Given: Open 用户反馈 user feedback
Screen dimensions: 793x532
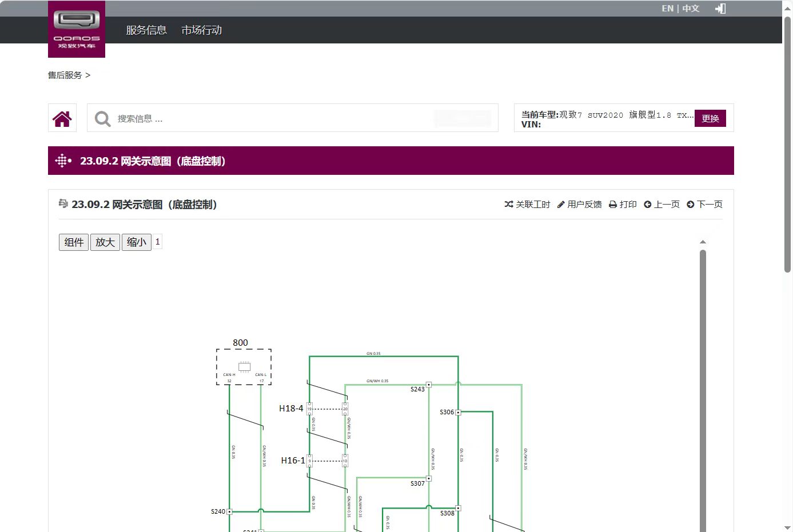Looking at the screenshot, I should pyautogui.click(x=579, y=205).
